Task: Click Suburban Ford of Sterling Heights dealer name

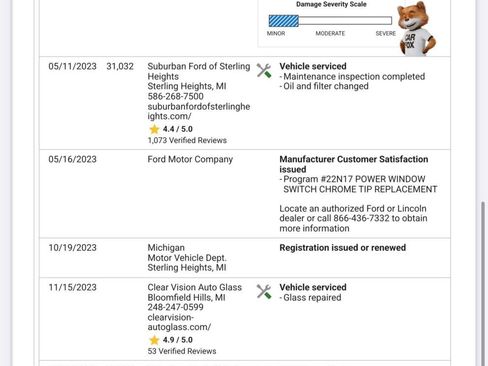Action: [x=199, y=71]
